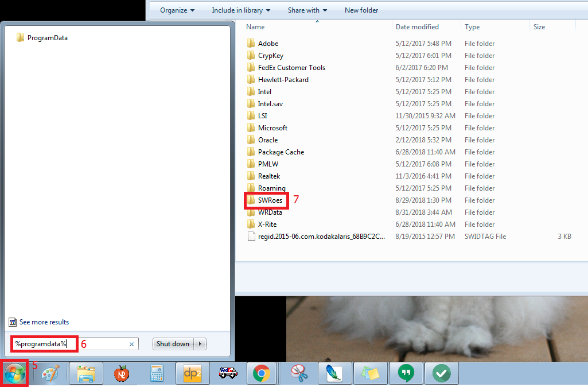Sort by the Date modified column header
The width and height of the screenshot is (588, 387).
coord(417,27)
